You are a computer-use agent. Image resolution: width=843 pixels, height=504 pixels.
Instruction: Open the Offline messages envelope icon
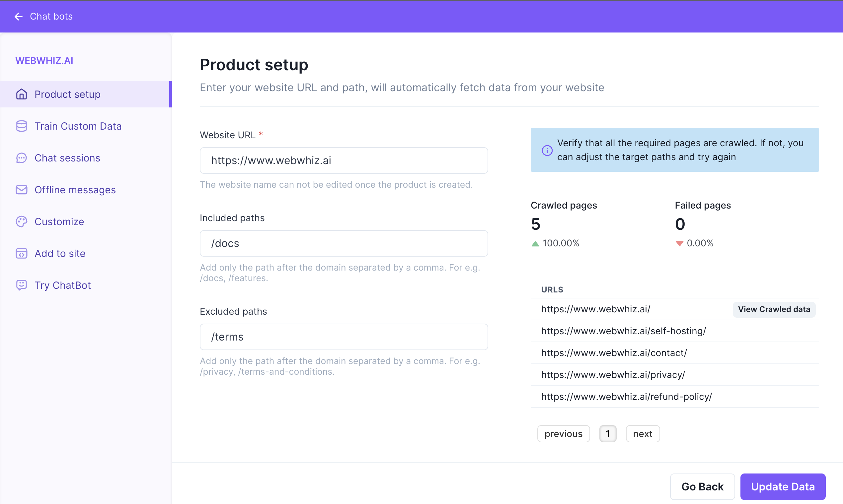coord(22,190)
